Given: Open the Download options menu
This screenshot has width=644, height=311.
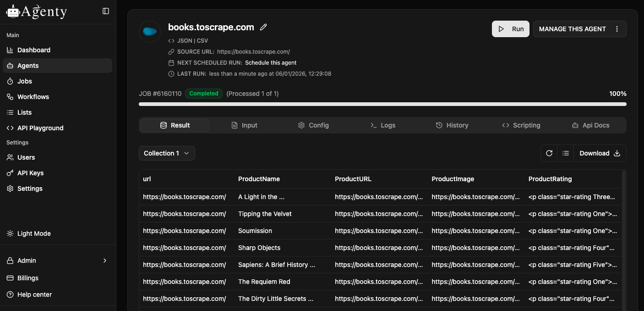Looking at the screenshot, I should click(600, 153).
